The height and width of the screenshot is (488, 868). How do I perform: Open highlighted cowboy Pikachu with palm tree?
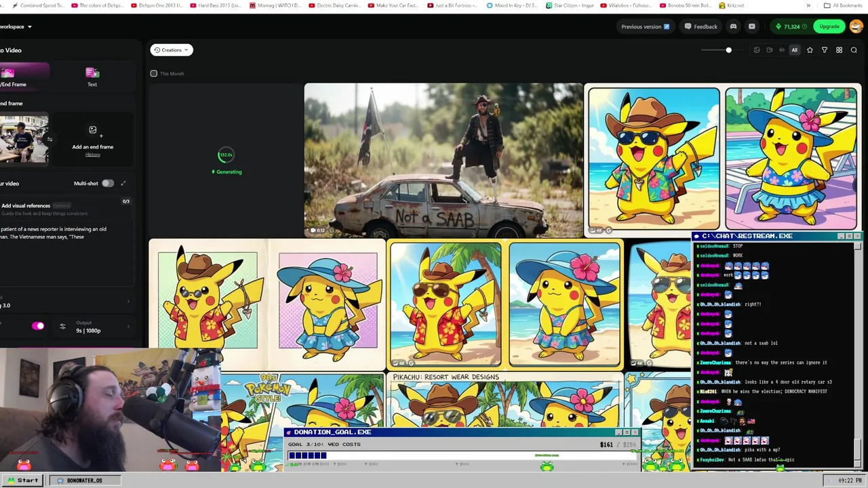(x=446, y=304)
